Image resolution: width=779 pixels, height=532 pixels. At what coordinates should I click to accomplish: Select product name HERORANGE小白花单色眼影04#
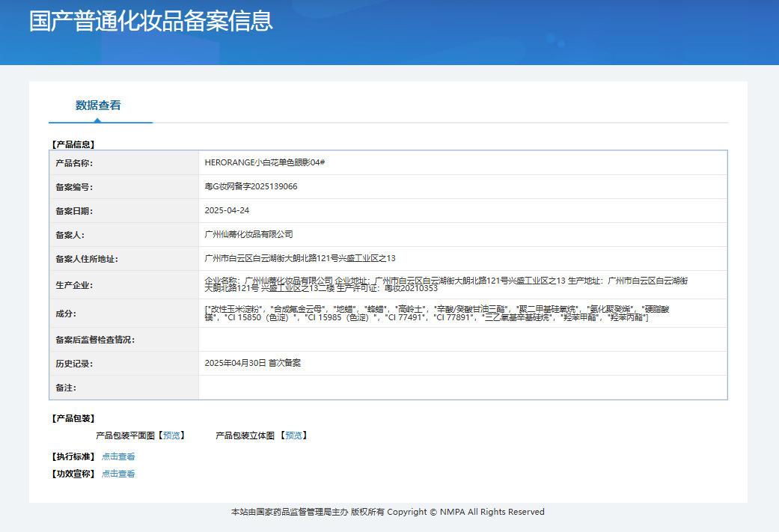click(x=265, y=162)
